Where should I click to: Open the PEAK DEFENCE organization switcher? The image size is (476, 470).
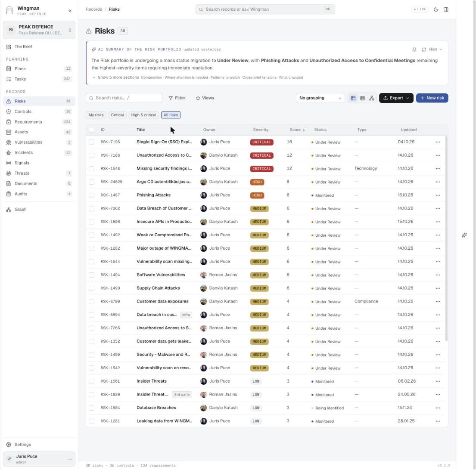(39, 30)
